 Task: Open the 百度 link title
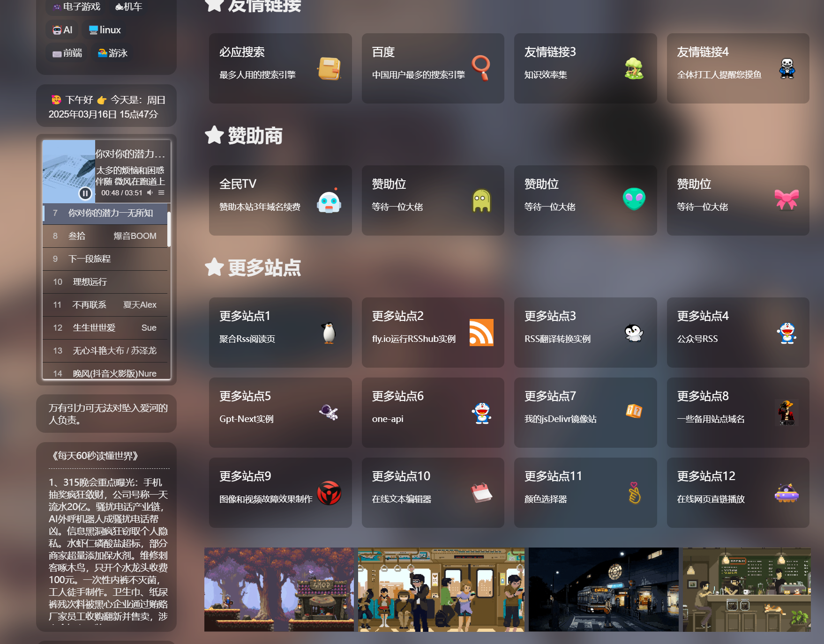(383, 52)
